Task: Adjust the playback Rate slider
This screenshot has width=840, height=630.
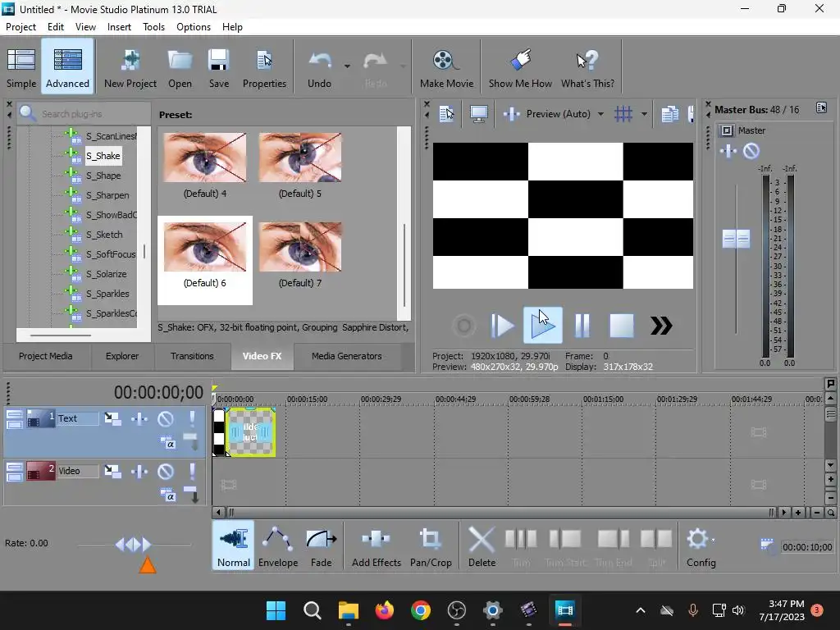Action: coord(133,545)
